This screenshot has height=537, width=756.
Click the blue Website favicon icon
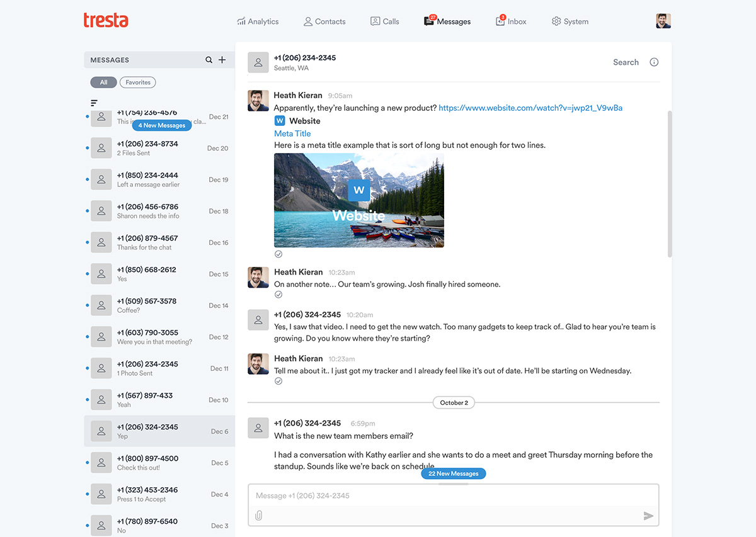click(280, 121)
